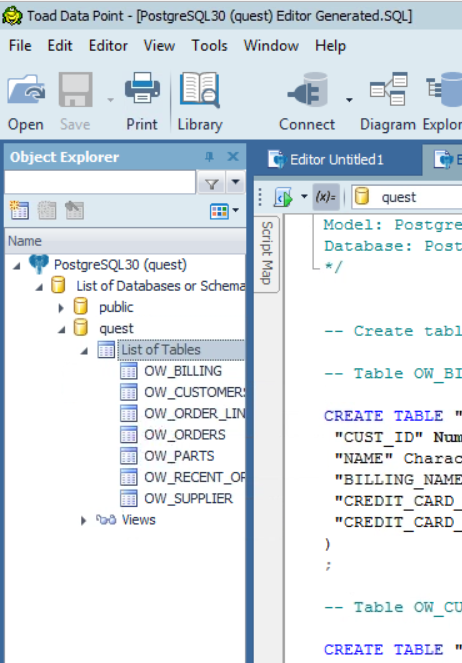Select the Views item
This screenshot has width=462, height=663.
(x=139, y=520)
